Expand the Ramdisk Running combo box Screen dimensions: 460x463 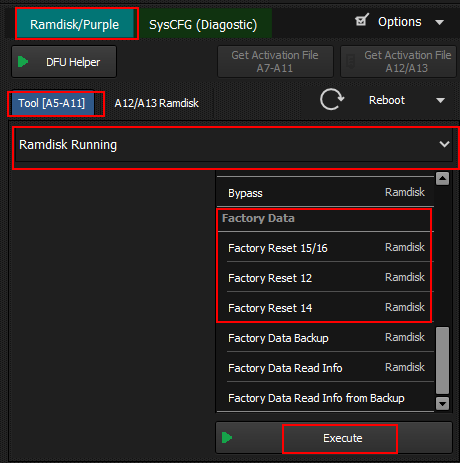(234, 145)
